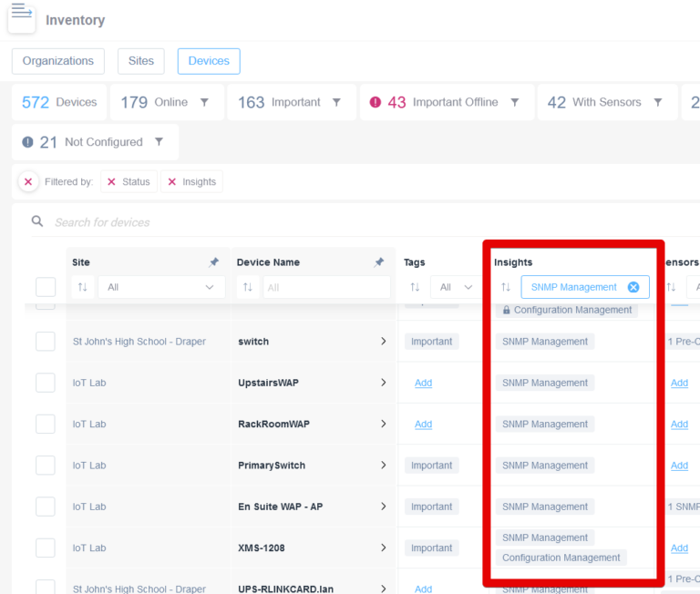
Task: Click filter funnel on Important Offline card
Action: (515, 102)
